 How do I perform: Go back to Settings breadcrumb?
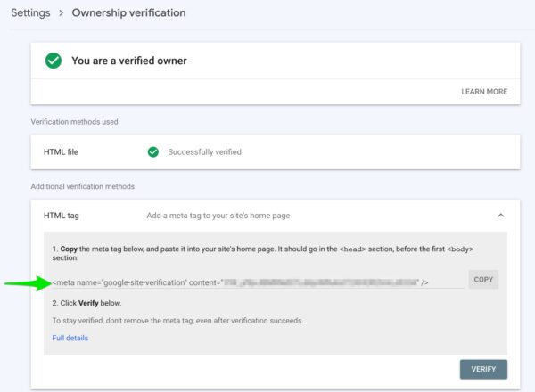point(30,13)
